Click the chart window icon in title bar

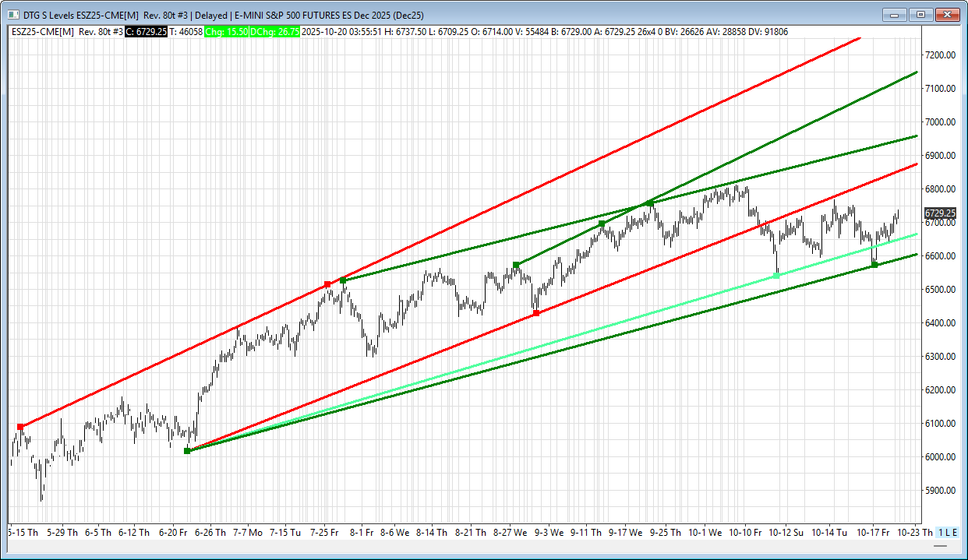(12, 15)
